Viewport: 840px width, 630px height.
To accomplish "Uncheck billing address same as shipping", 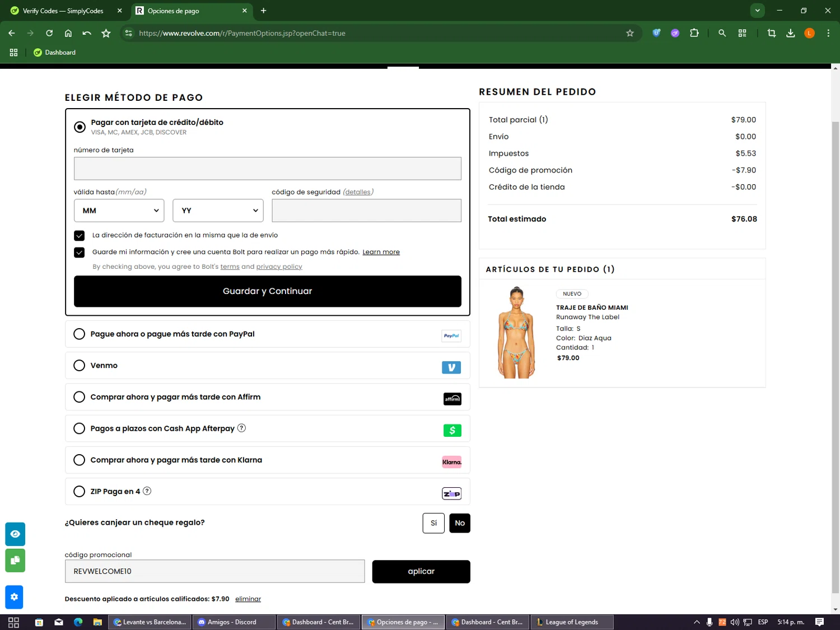I will pos(80,235).
